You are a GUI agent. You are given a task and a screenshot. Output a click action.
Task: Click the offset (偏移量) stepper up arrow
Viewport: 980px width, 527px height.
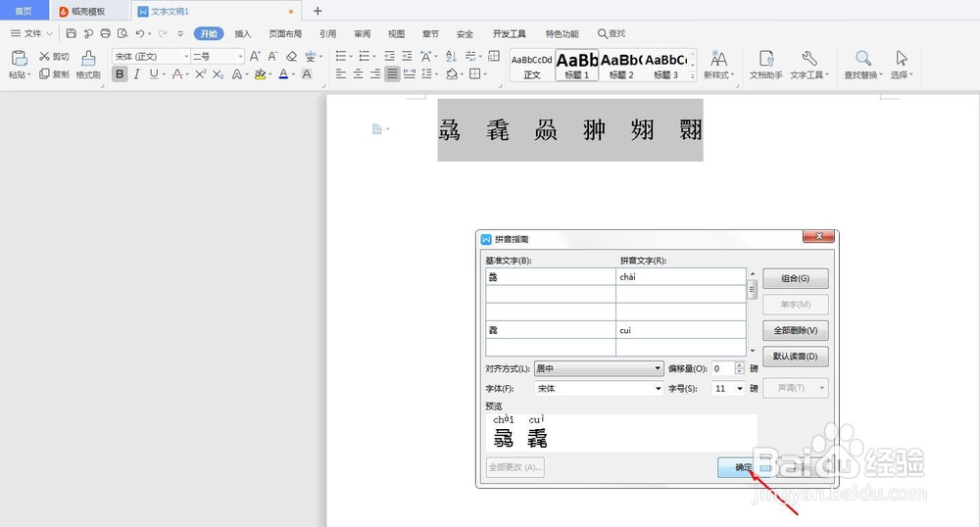[x=740, y=365]
